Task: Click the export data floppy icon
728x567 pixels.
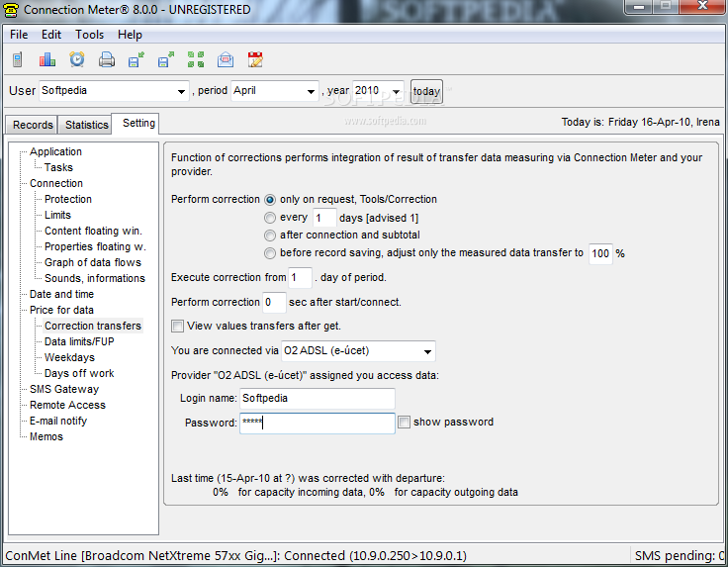Action: [x=166, y=59]
